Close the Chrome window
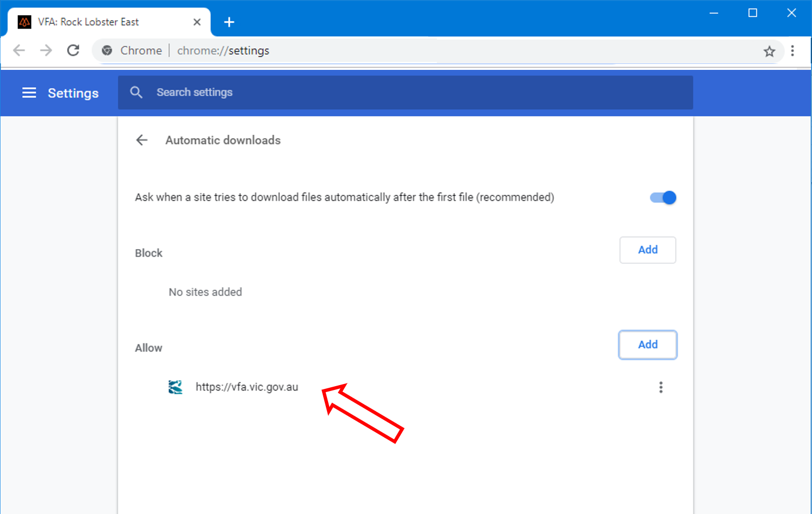Image resolution: width=812 pixels, height=514 pixels. coord(791,13)
